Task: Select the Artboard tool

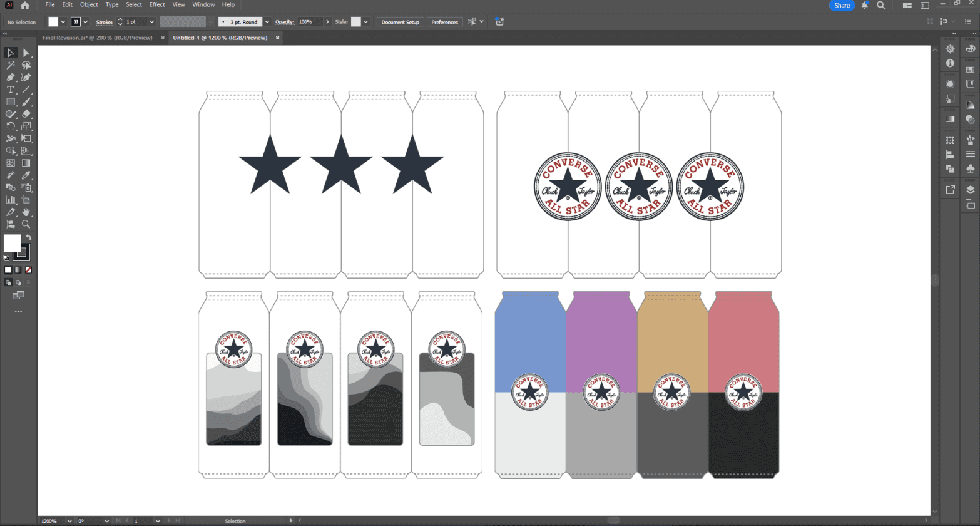Action: click(26, 200)
